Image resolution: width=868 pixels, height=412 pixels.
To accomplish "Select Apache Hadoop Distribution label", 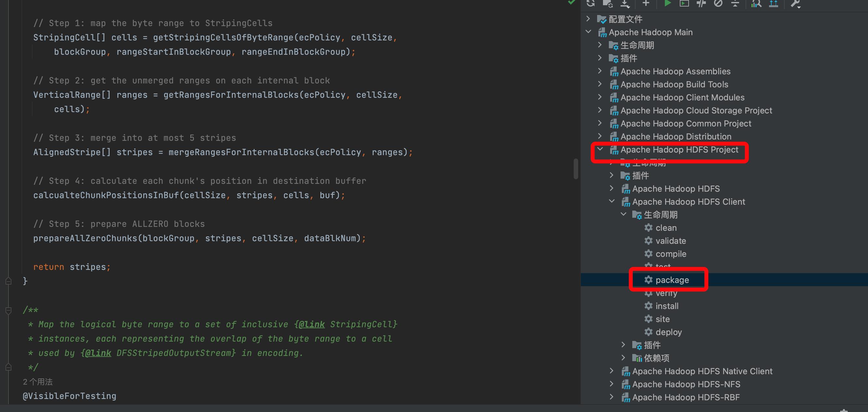I will tap(676, 136).
